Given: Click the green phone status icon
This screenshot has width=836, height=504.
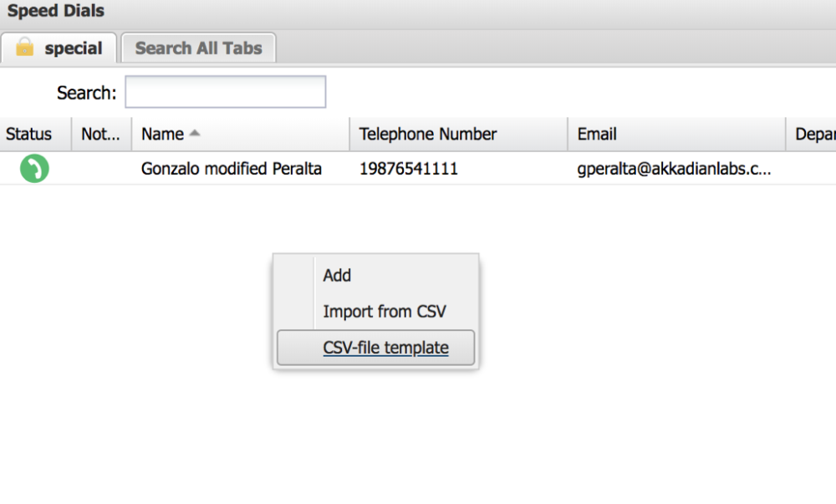Looking at the screenshot, I should 34,168.
